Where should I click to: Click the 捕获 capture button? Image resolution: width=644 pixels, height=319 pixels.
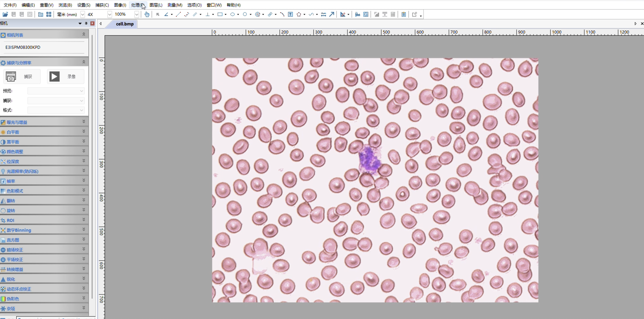pos(22,76)
